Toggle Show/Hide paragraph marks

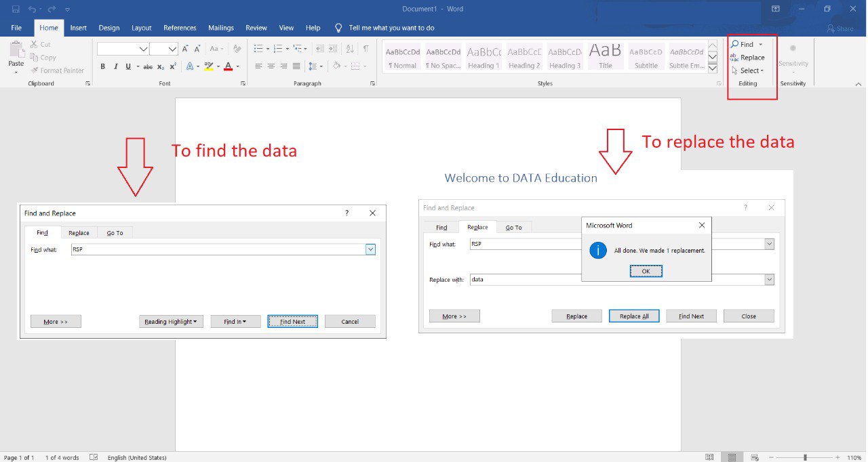pyautogui.click(x=366, y=49)
